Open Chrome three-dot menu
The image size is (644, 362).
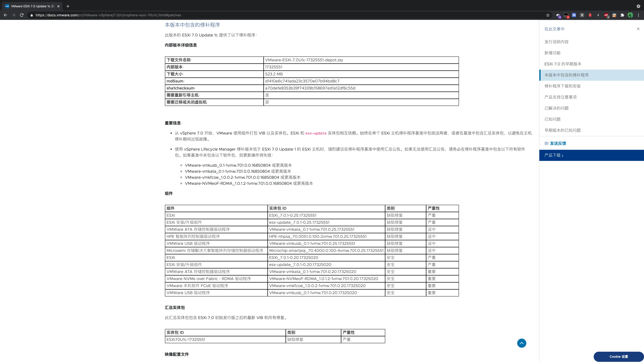[x=638, y=15]
